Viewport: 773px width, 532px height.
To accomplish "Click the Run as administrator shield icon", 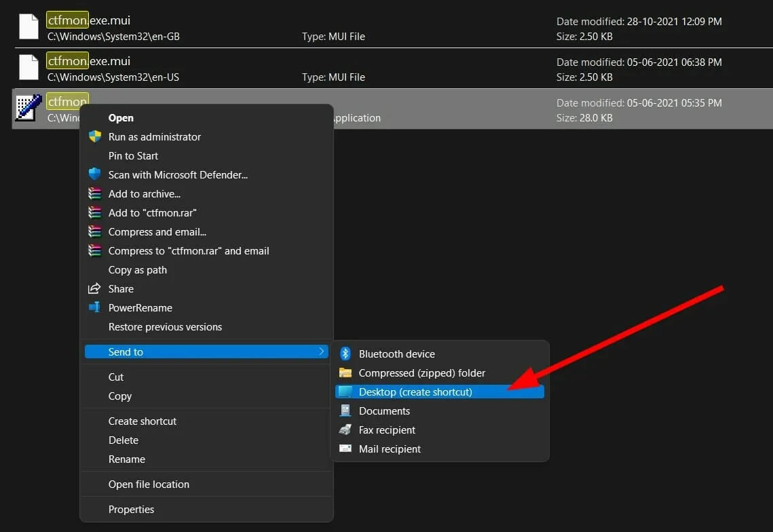I will coord(95,136).
